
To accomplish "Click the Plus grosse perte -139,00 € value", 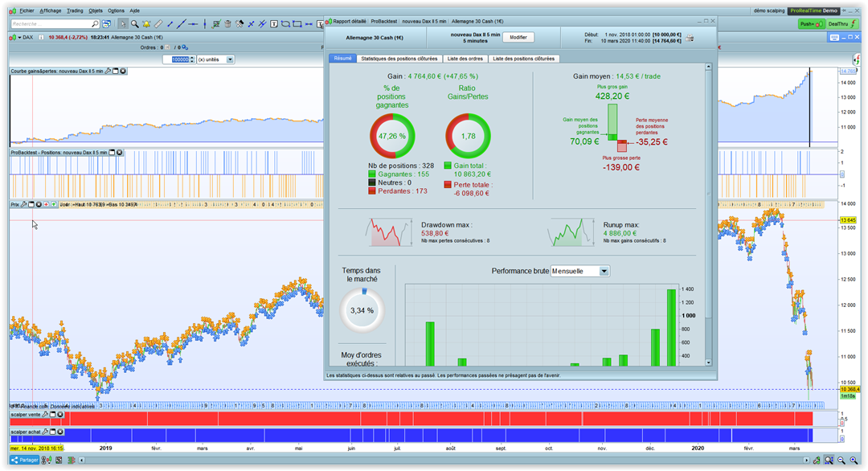I will 621,167.
